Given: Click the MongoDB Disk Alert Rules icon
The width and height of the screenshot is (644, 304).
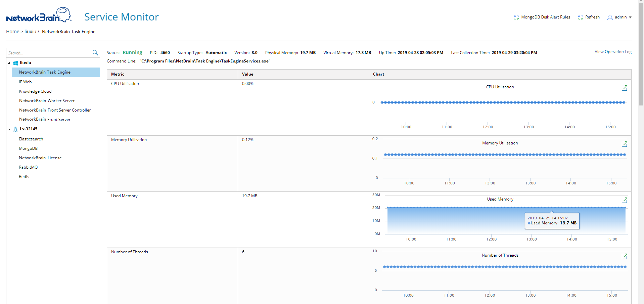Looking at the screenshot, I should click(x=516, y=17).
